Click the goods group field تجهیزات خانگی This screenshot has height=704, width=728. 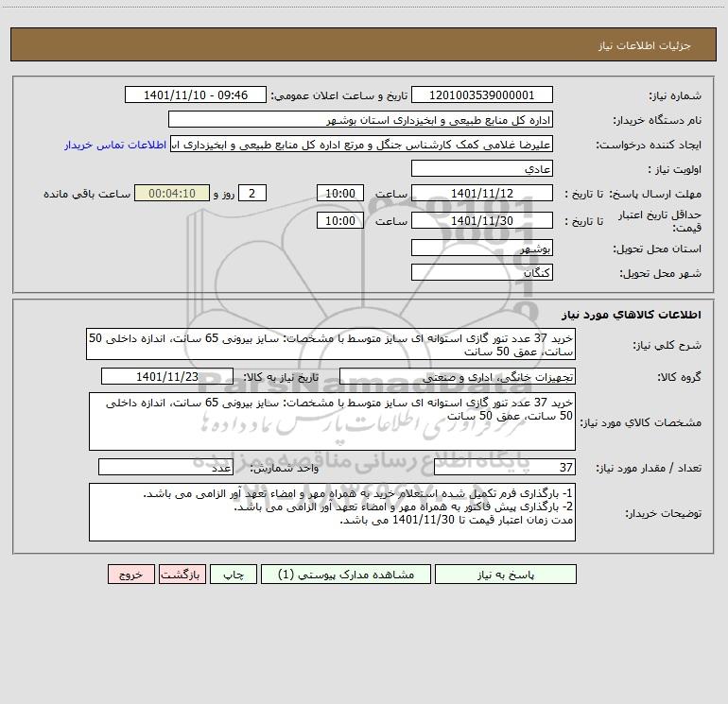point(458,377)
